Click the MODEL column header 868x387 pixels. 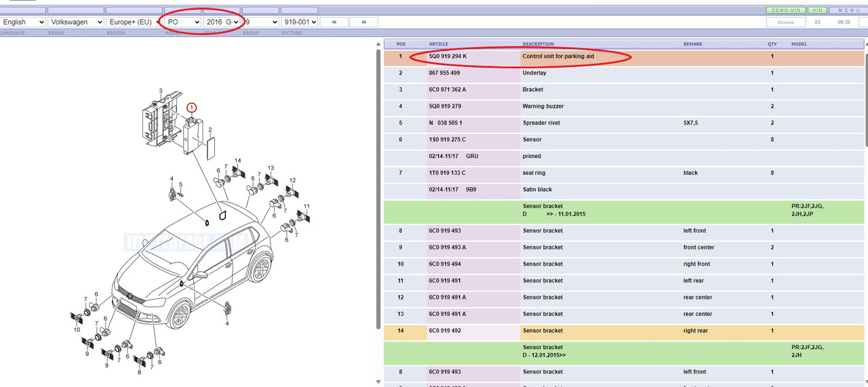tap(800, 44)
